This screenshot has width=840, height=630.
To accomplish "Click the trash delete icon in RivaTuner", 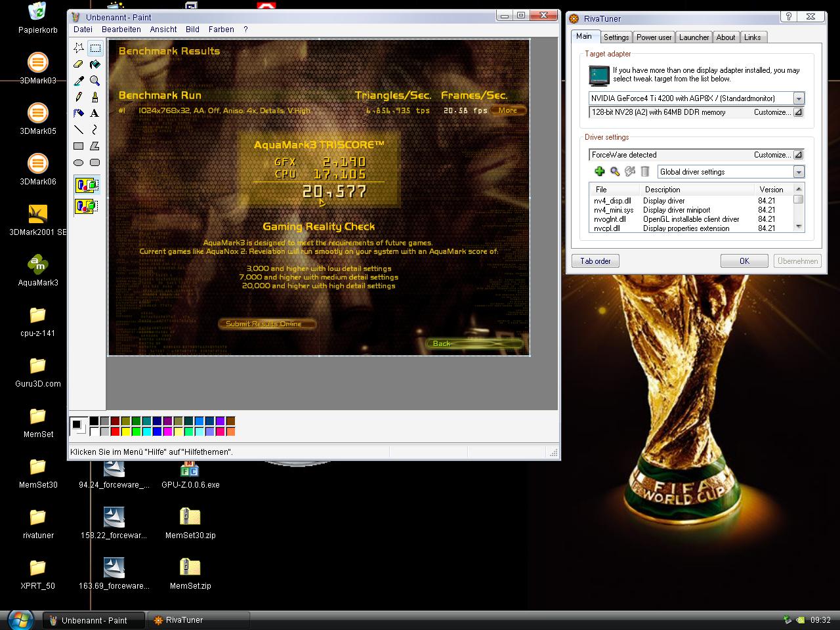I will point(645,171).
